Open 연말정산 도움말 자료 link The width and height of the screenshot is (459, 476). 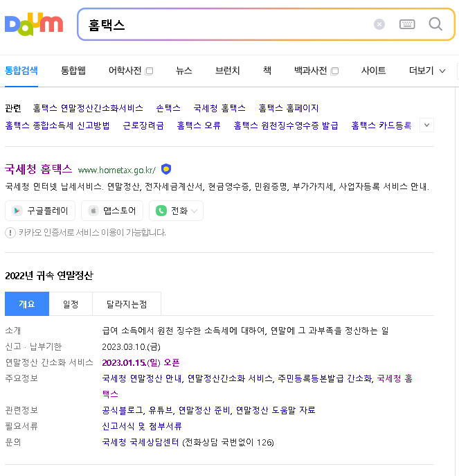click(x=276, y=410)
